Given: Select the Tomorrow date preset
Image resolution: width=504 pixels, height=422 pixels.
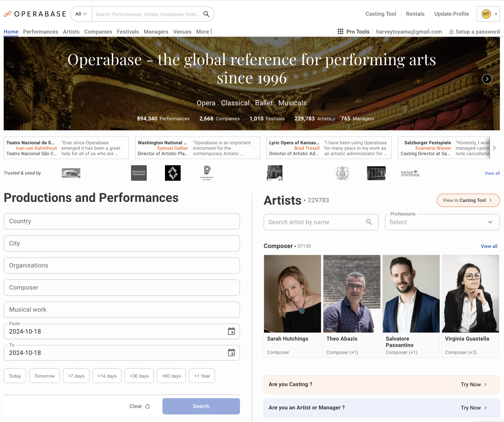Looking at the screenshot, I should point(44,376).
